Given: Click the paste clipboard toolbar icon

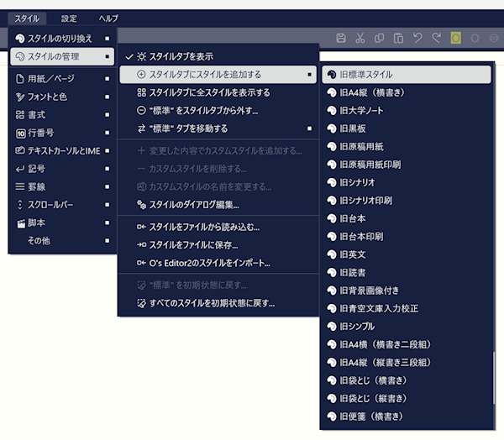Looking at the screenshot, I should (398, 38).
